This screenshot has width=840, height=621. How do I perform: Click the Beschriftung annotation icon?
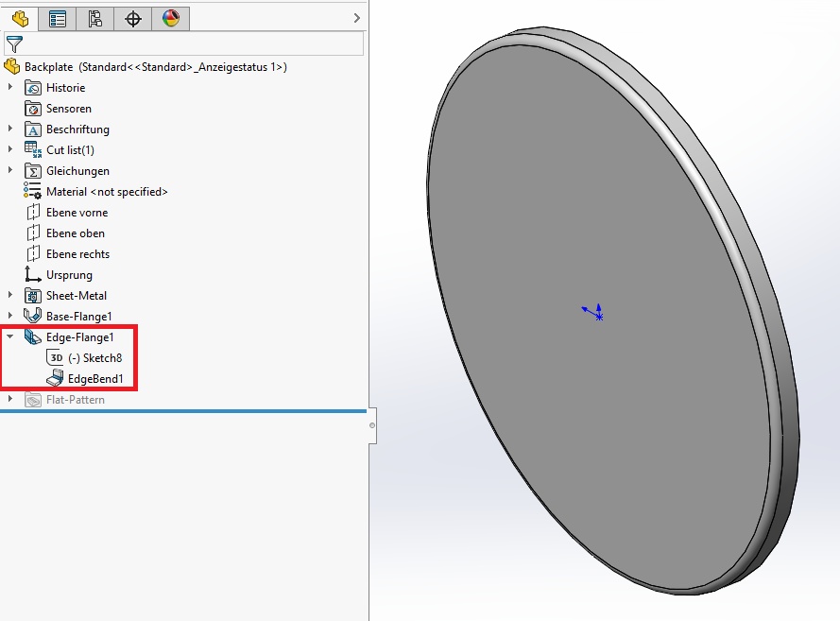[x=33, y=129]
